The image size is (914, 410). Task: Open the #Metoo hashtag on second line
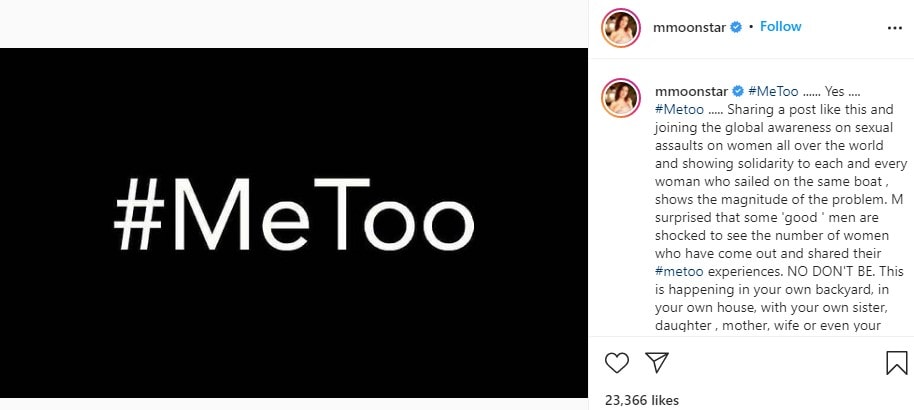coord(679,110)
